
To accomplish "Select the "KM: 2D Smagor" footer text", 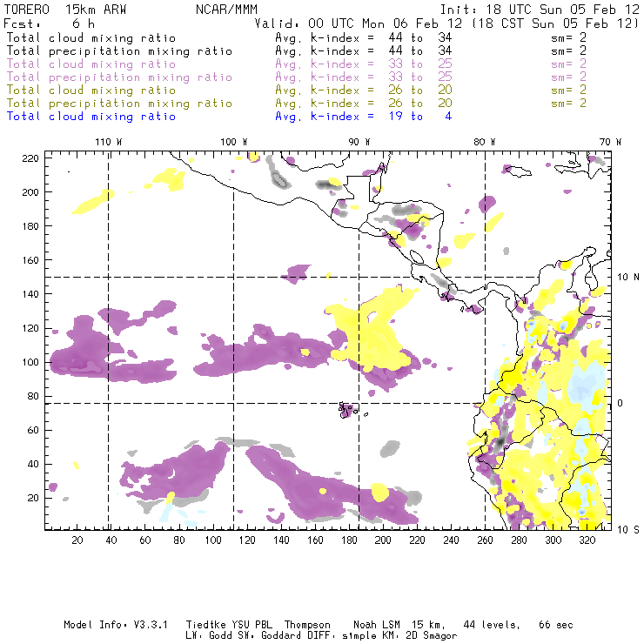I will (420, 636).
